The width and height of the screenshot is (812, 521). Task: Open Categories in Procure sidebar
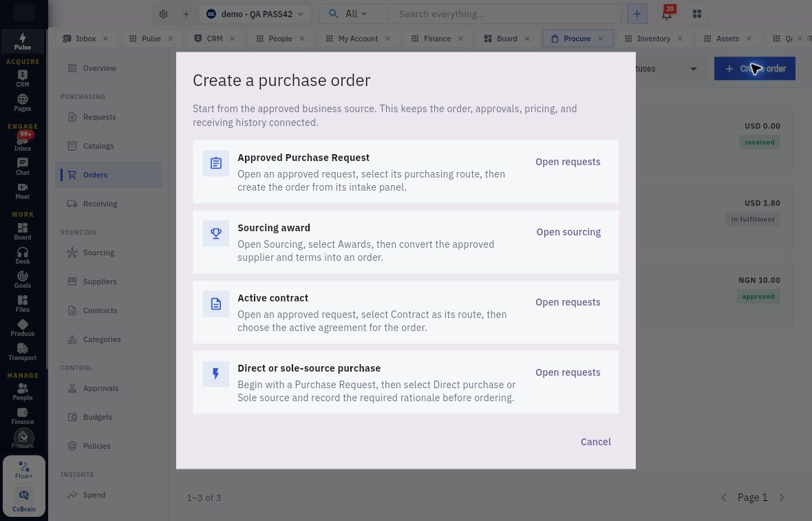[x=108, y=340]
